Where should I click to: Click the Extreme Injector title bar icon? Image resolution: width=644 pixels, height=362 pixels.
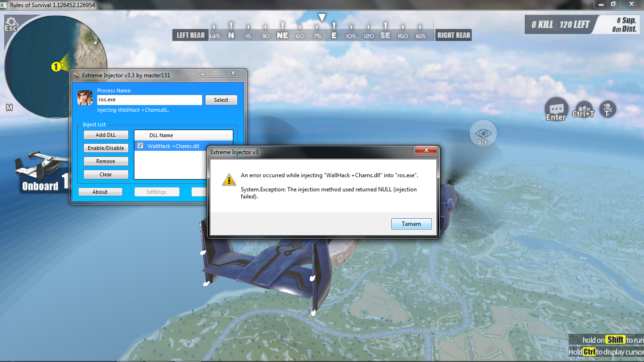[75, 74]
